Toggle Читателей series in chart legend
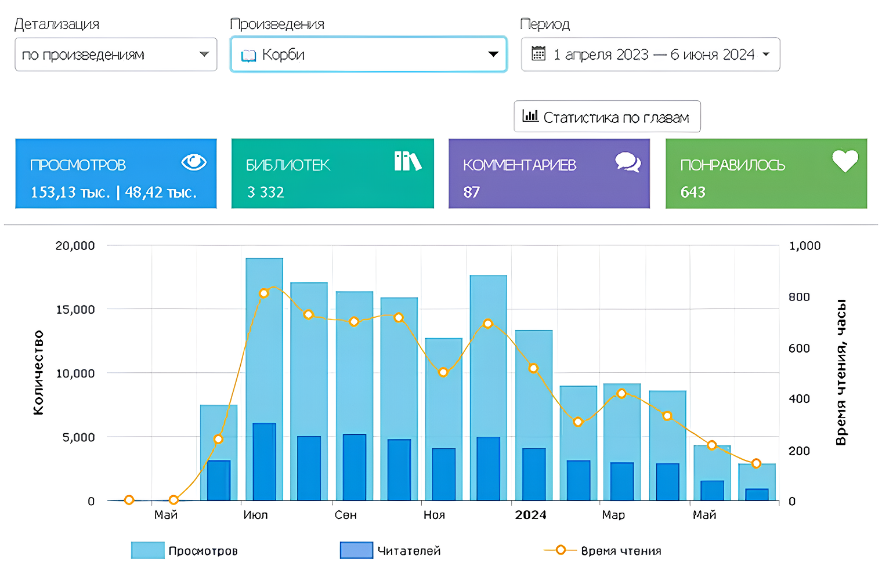Screen dimensions: 882x588 coord(391,550)
